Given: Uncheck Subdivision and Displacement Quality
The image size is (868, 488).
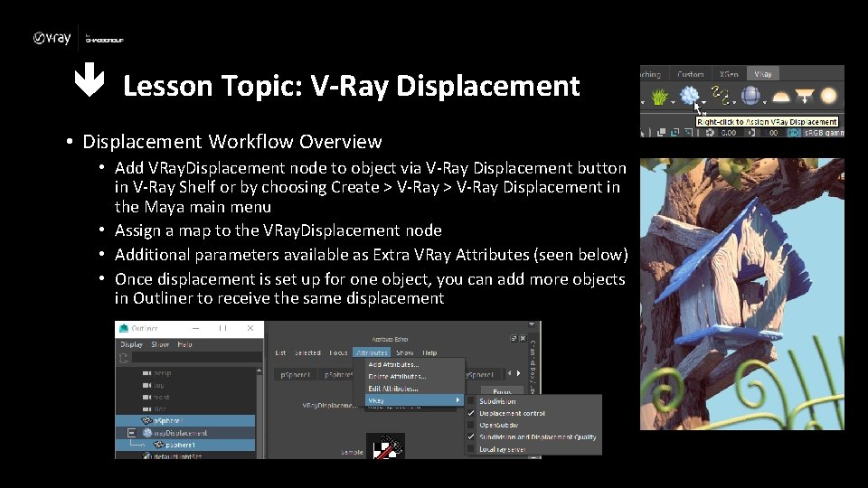Looking at the screenshot, I should [x=470, y=437].
